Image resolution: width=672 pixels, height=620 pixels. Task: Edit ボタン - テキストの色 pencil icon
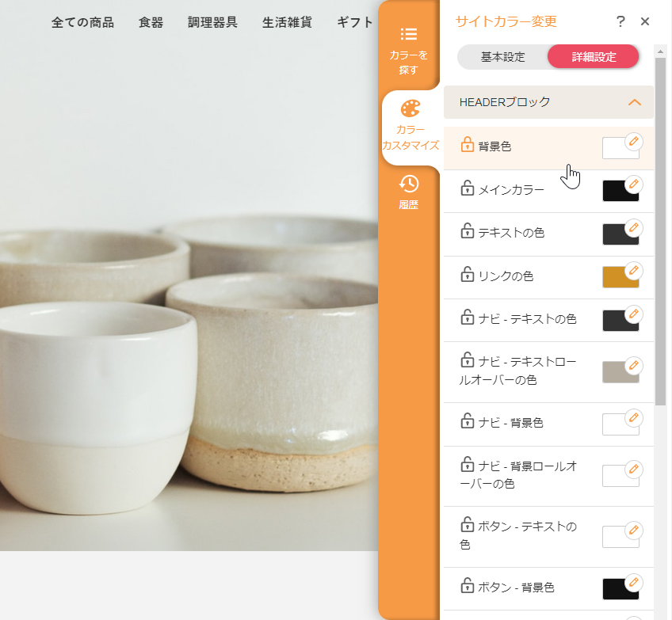click(633, 530)
